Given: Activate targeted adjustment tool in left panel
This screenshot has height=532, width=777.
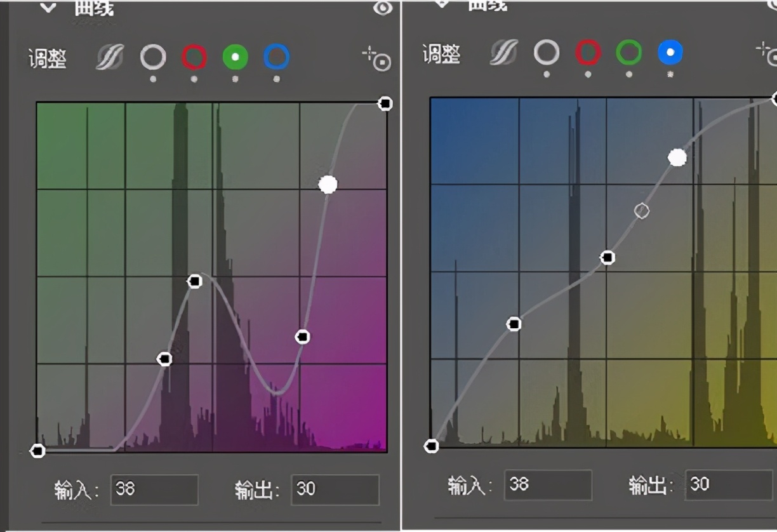Looking at the screenshot, I should pos(376,58).
